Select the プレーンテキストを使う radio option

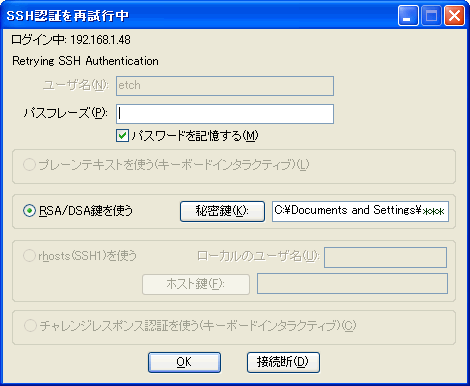29,165
